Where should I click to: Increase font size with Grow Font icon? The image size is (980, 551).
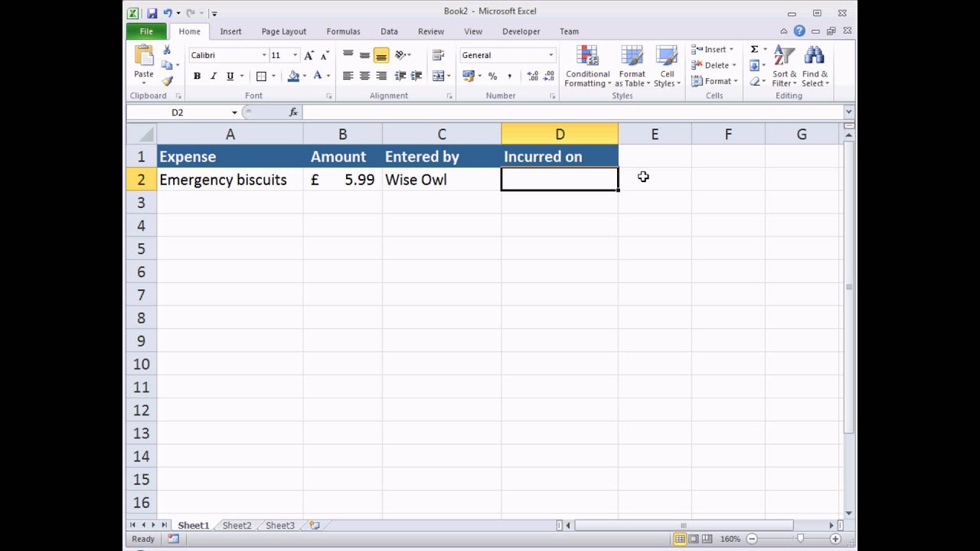click(x=309, y=55)
